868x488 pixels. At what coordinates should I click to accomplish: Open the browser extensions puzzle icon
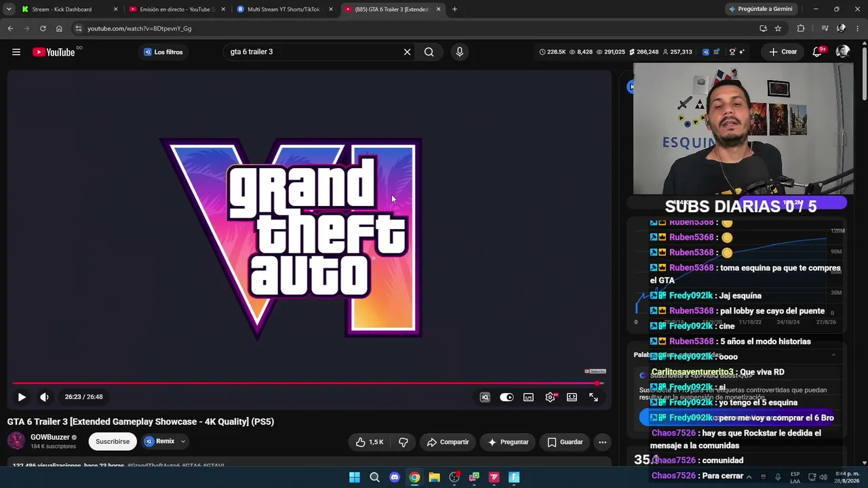click(801, 28)
